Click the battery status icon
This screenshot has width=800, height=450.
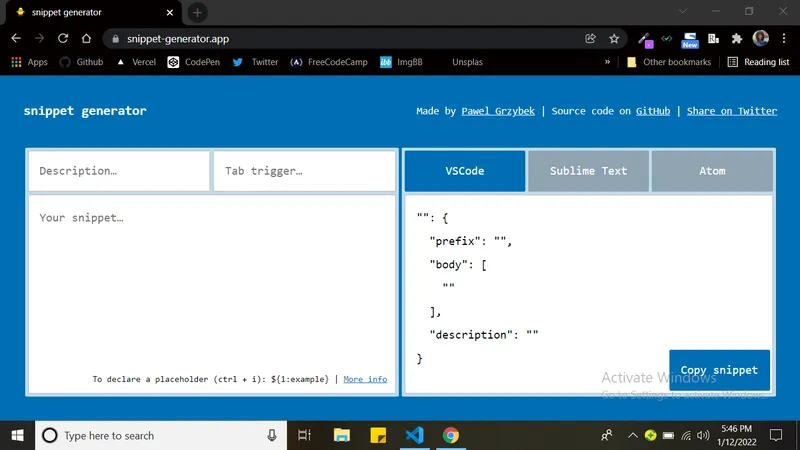tap(668, 435)
